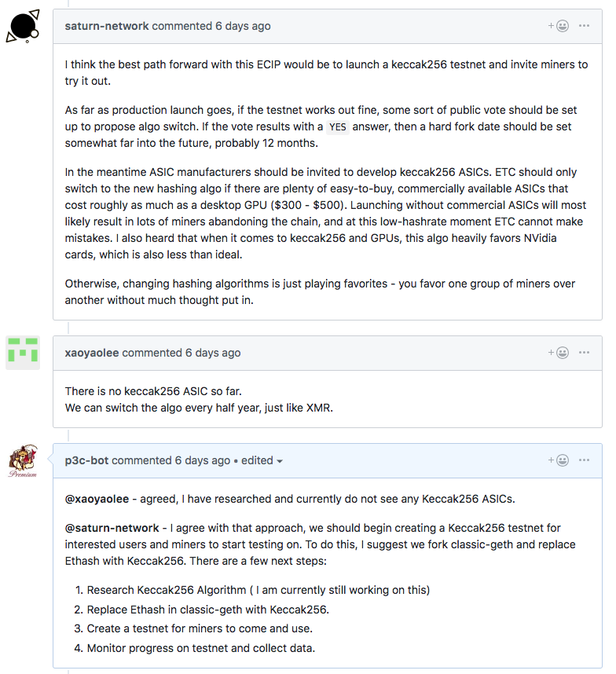Screen dimensions: 616x674
Task: View p3c-bot's Premium avatar image
Action: tap(23, 461)
